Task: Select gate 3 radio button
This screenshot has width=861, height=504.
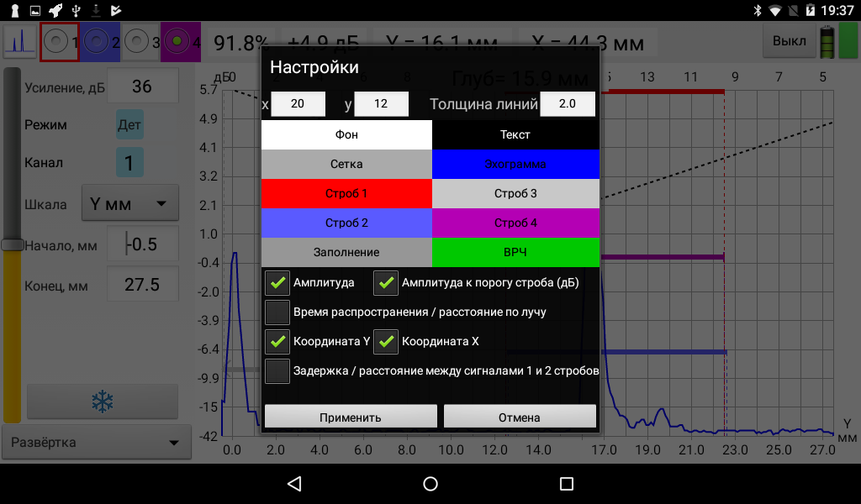Action: 136,42
